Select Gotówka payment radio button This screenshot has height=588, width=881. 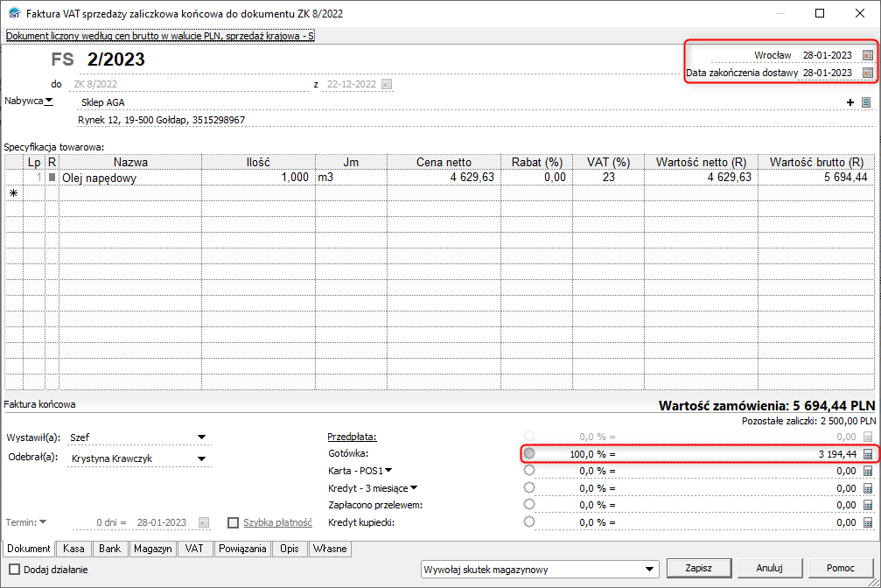click(x=528, y=453)
